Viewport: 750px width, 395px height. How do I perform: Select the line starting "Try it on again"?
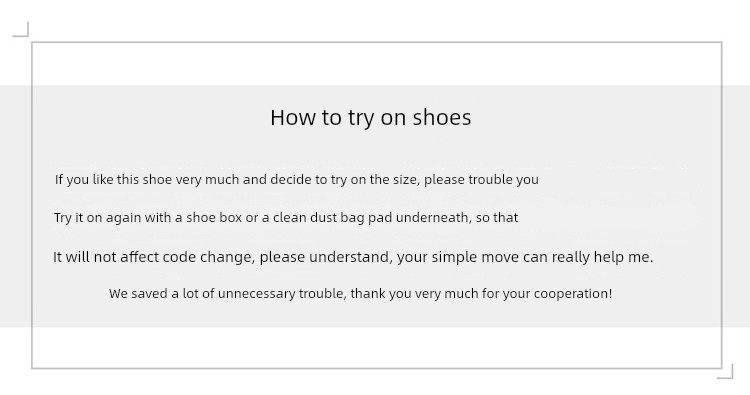286,218
